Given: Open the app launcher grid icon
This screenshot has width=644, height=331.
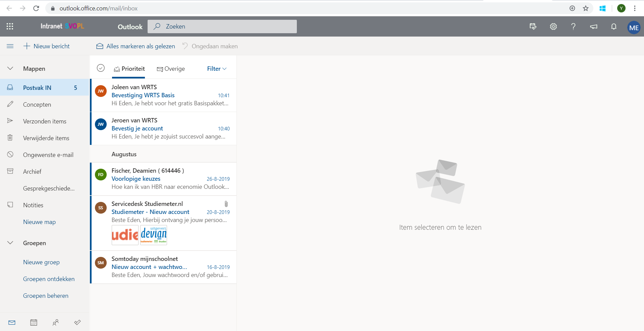Looking at the screenshot, I should [10, 26].
